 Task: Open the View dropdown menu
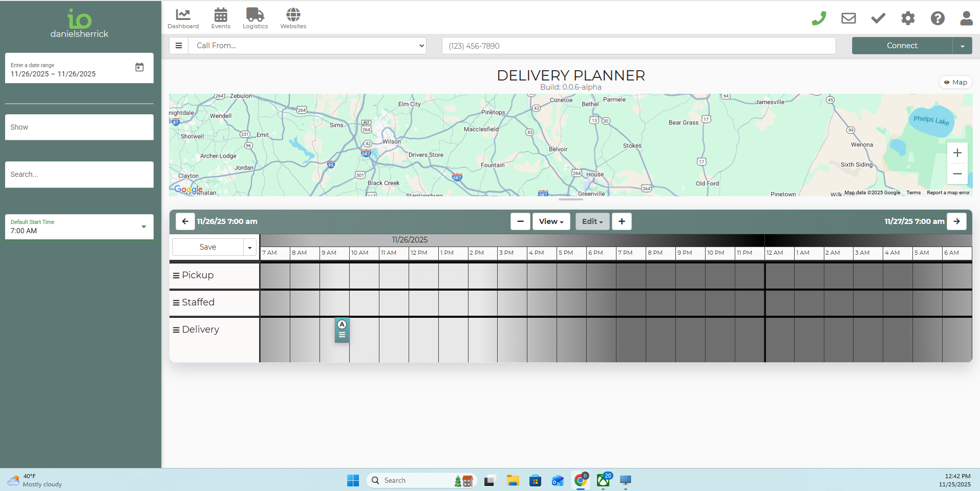coord(551,221)
